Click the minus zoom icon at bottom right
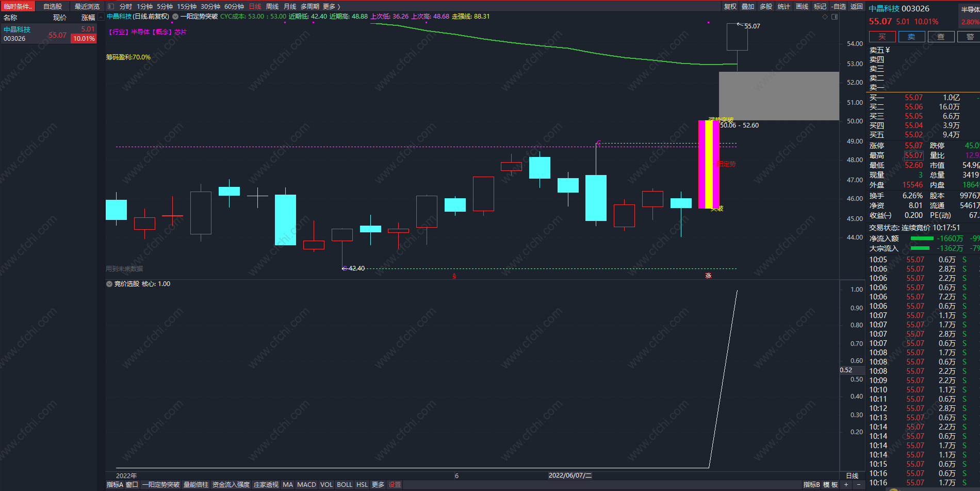 [858, 485]
